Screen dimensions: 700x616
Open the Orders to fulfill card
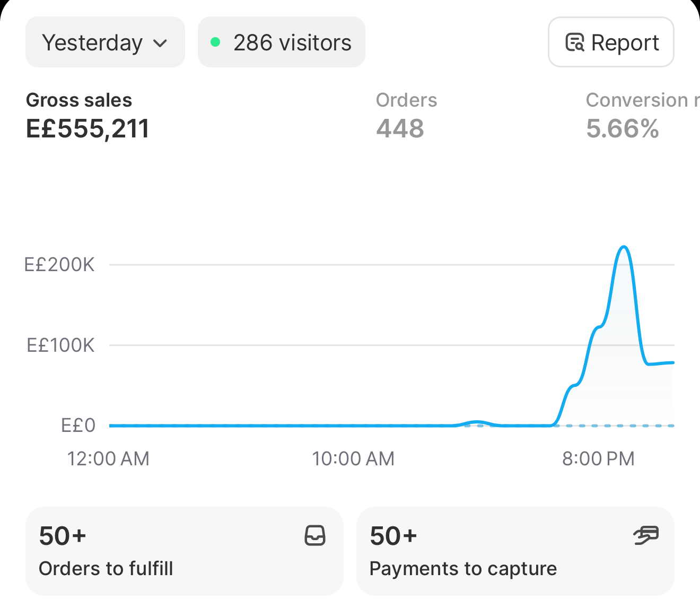pos(185,551)
